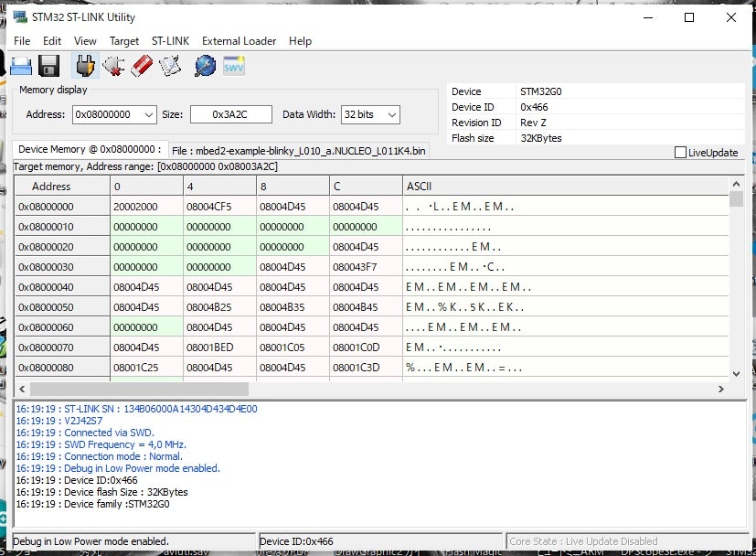Select memory cell 080043F7
The width and height of the screenshot is (756, 556).
(x=366, y=267)
